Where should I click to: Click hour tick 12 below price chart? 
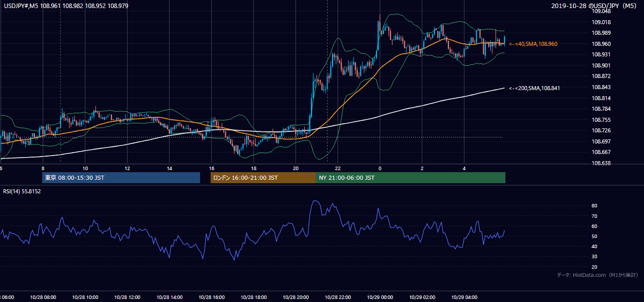click(x=127, y=169)
